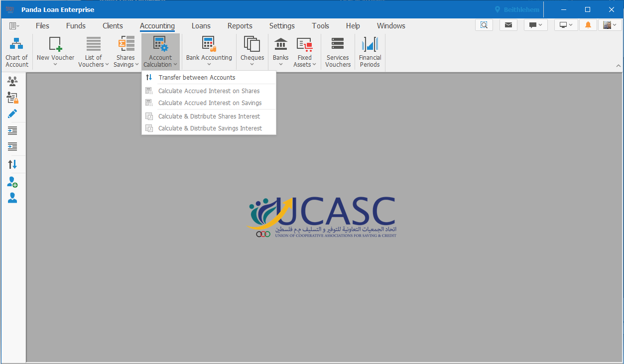Switch to the Loans tab

pyautogui.click(x=201, y=26)
